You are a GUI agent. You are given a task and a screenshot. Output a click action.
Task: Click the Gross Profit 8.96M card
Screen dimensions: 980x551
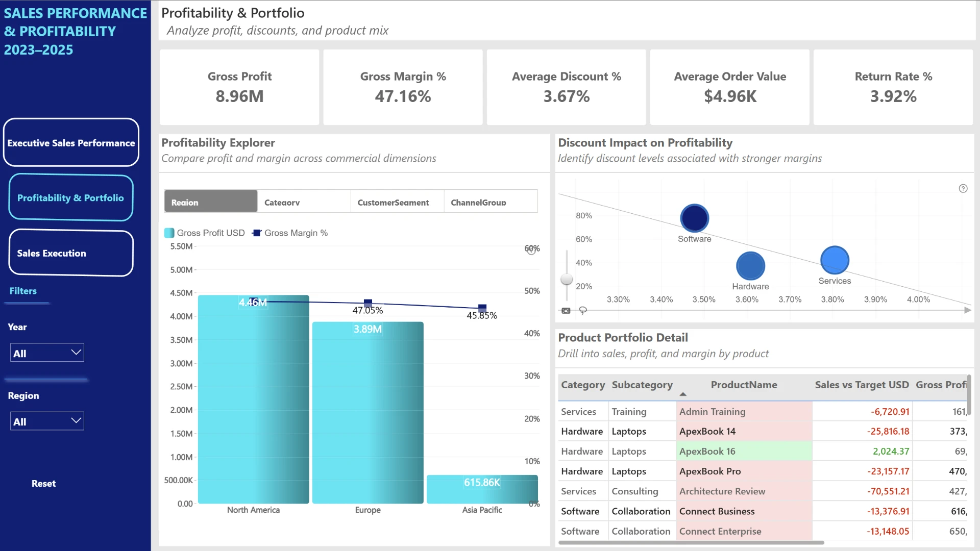(x=239, y=87)
